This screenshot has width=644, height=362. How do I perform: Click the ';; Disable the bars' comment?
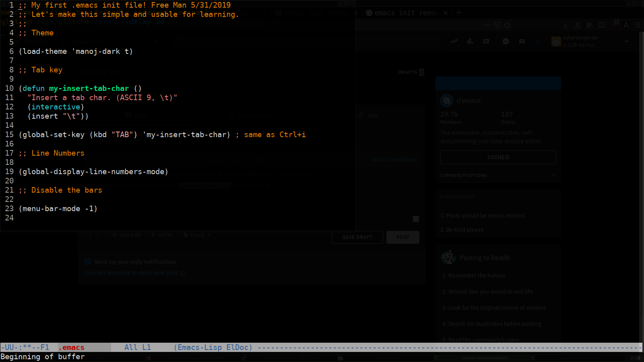point(60,190)
